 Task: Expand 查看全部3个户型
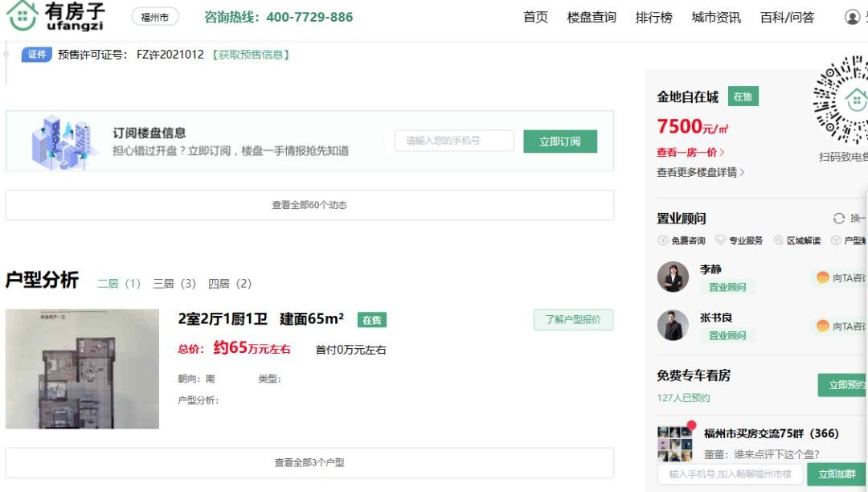[x=309, y=463]
